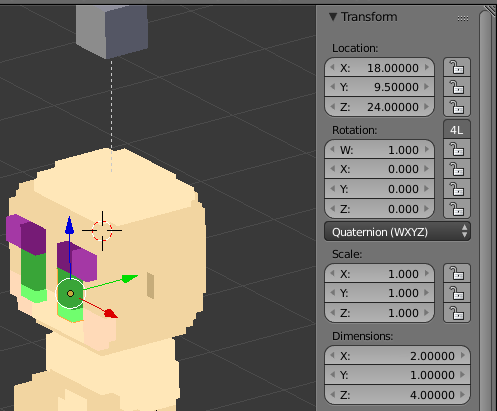Screen dimensions: 497x411
Task: Click the properties panel vertical scrollbar
Action: [485, 210]
